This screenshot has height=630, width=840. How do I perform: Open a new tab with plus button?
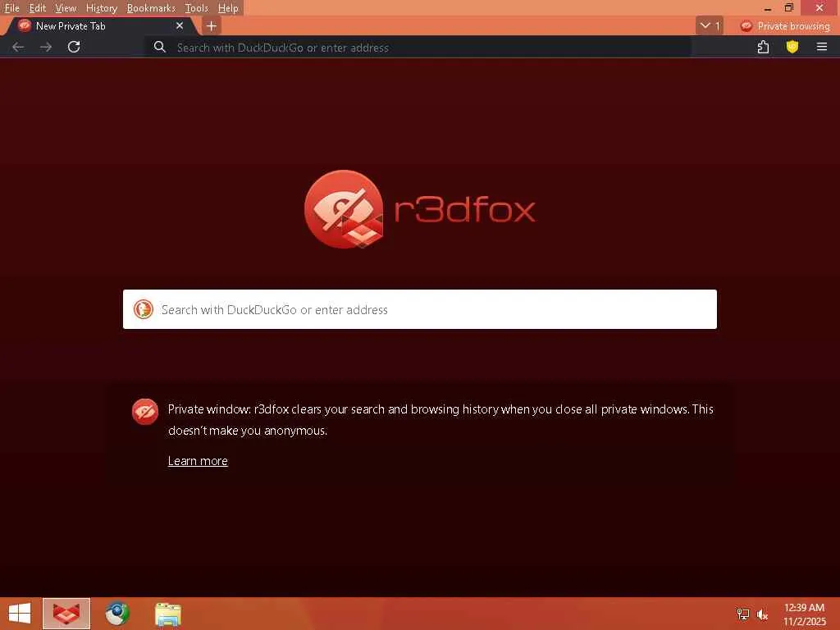click(212, 25)
